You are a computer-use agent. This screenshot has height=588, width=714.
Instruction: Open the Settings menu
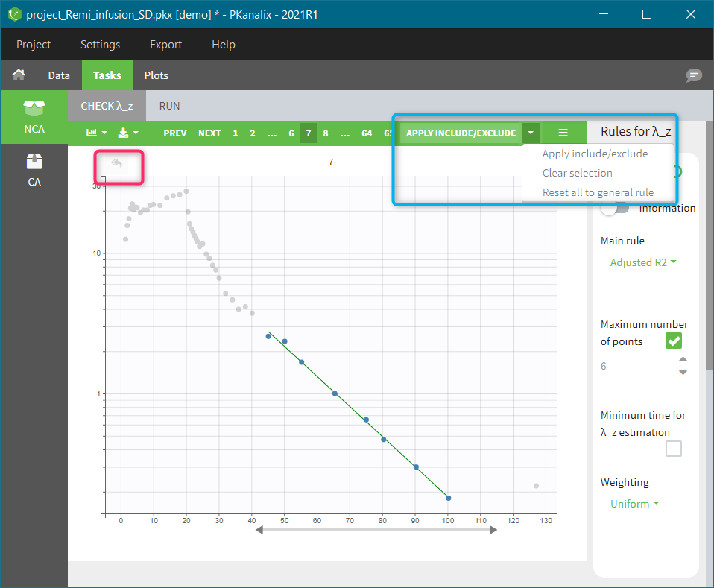[100, 45]
